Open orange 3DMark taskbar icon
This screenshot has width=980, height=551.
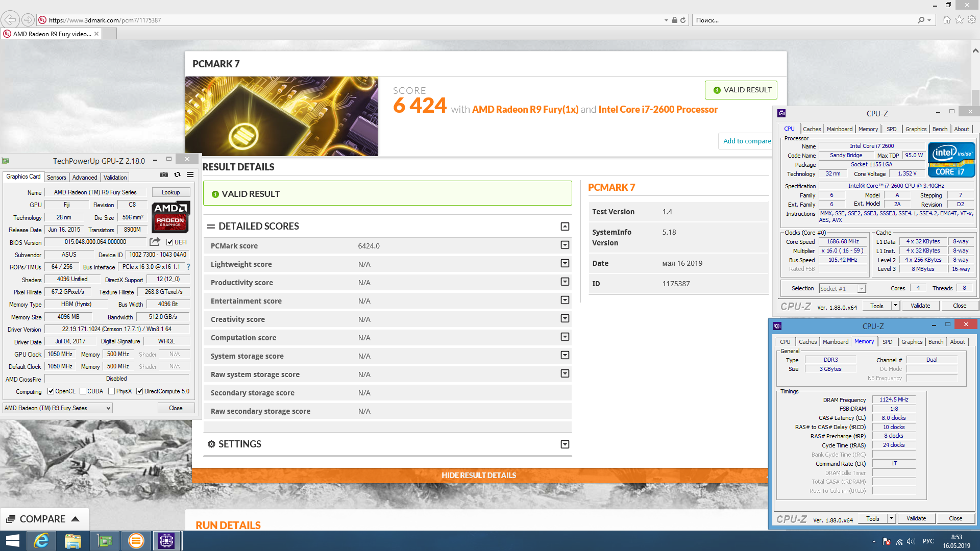136,541
